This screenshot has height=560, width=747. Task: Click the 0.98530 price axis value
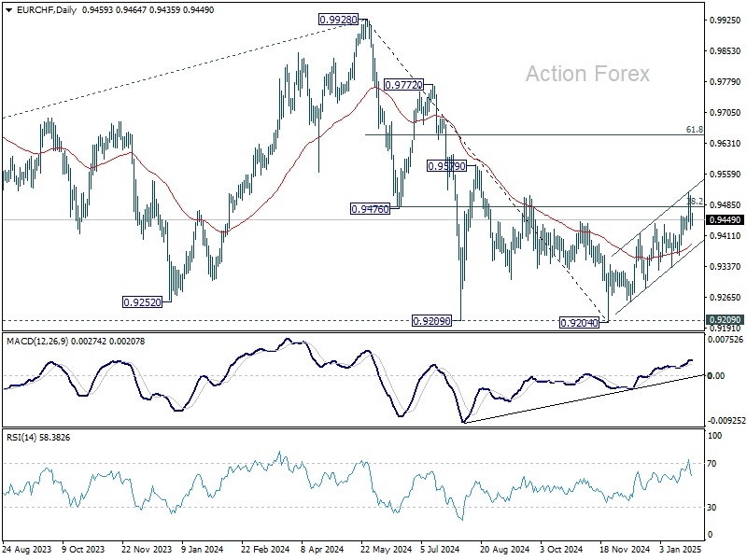click(726, 51)
